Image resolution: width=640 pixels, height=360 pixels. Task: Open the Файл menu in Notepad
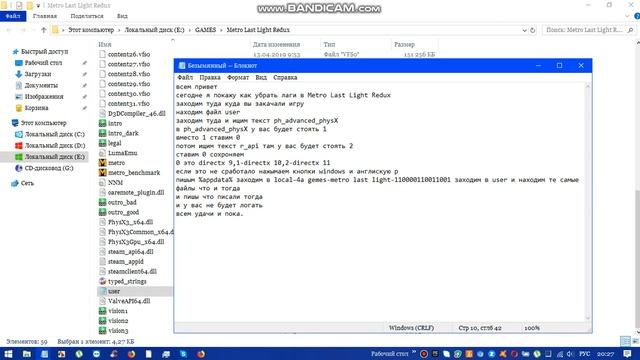[185, 77]
